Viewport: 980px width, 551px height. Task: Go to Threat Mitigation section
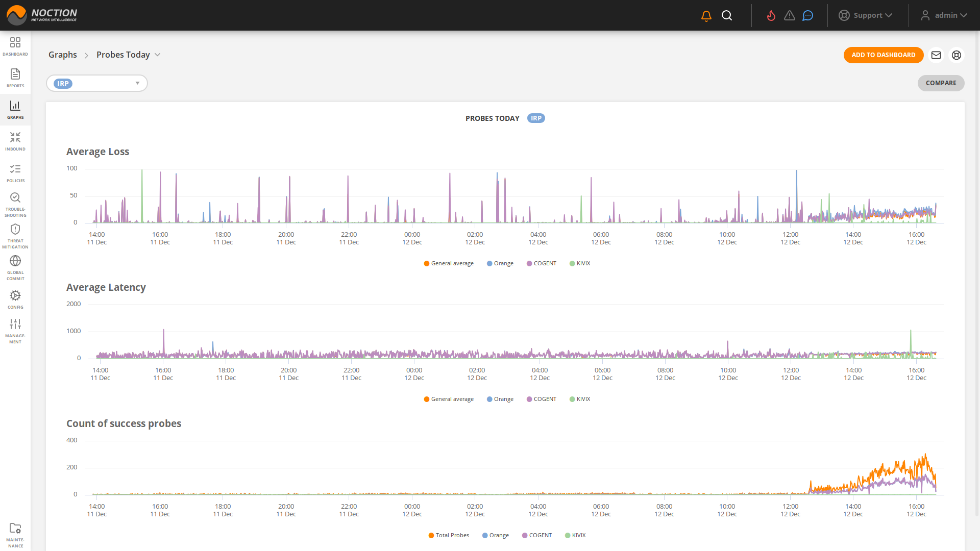pyautogui.click(x=15, y=236)
